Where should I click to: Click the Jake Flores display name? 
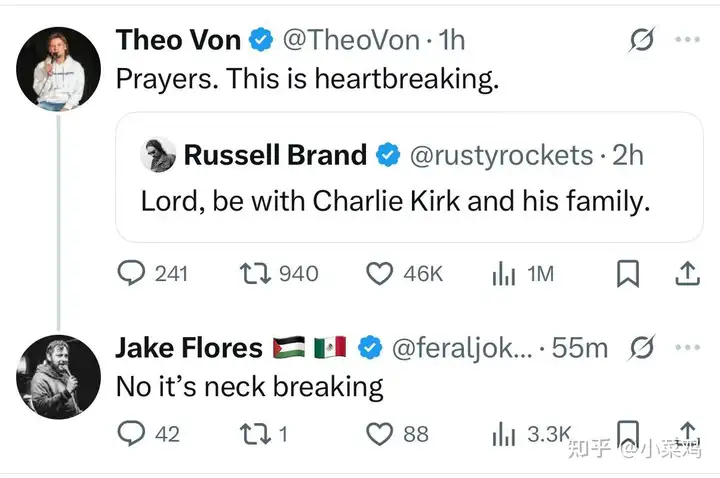coord(189,348)
